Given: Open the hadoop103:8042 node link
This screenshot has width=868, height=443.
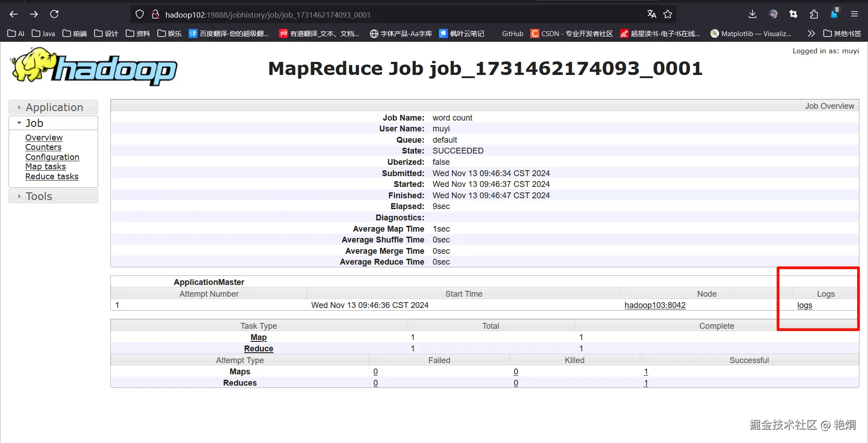Looking at the screenshot, I should [x=655, y=305].
